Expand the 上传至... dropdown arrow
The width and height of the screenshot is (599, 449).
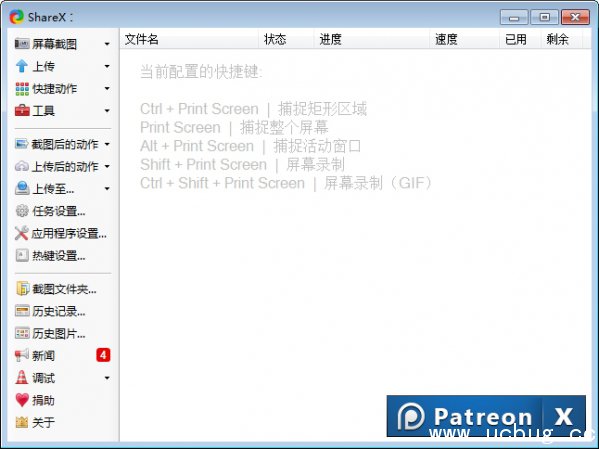click(107, 189)
